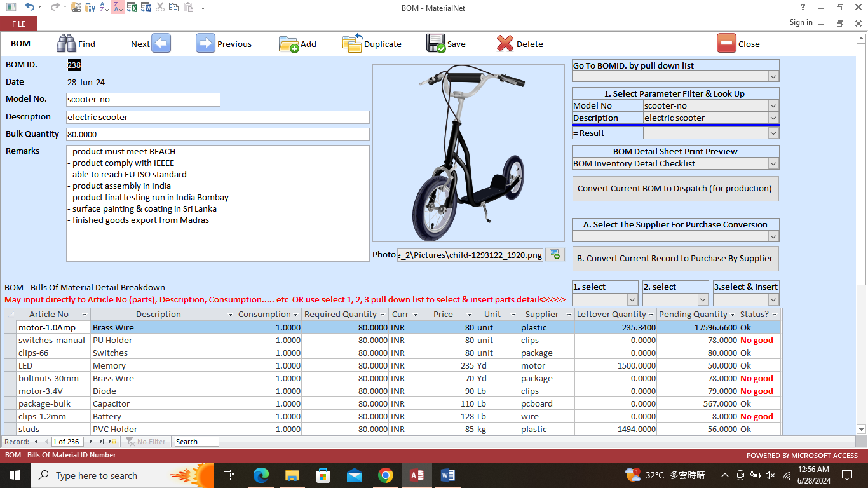Image resolution: width=868 pixels, height=488 pixels.
Task: Click Convert Current BOM to Dispatch button
Action: tap(675, 189)
